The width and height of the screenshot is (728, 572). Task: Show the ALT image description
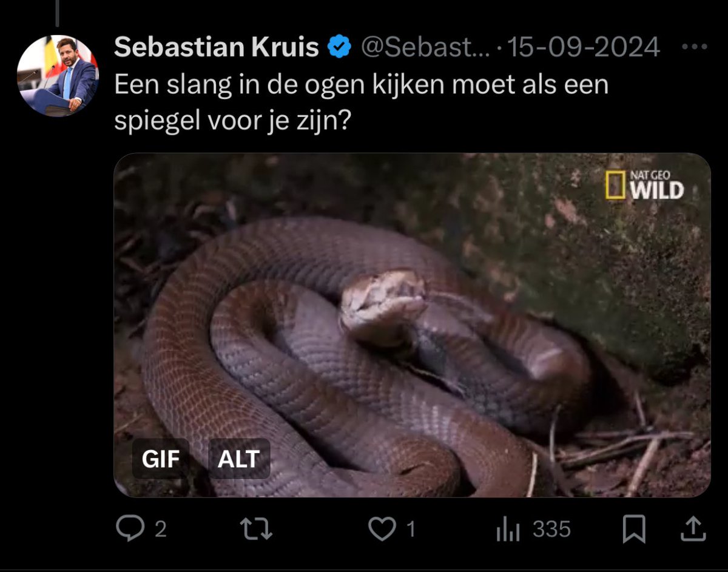tap(239, 459)
